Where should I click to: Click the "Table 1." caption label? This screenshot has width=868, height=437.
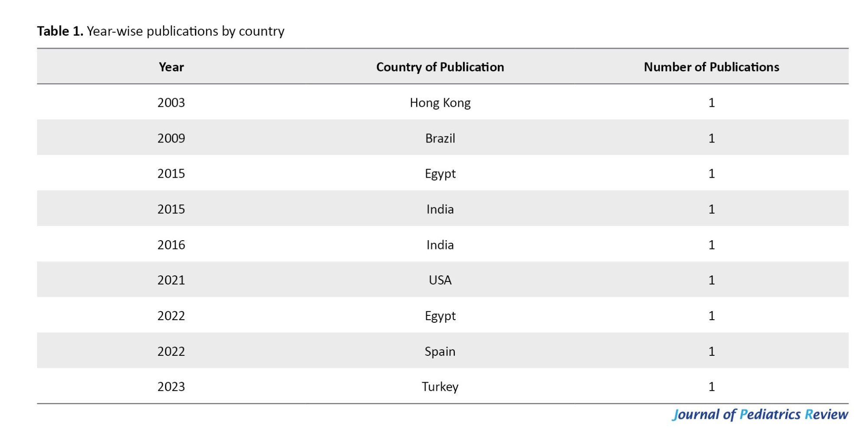point(60,31)
